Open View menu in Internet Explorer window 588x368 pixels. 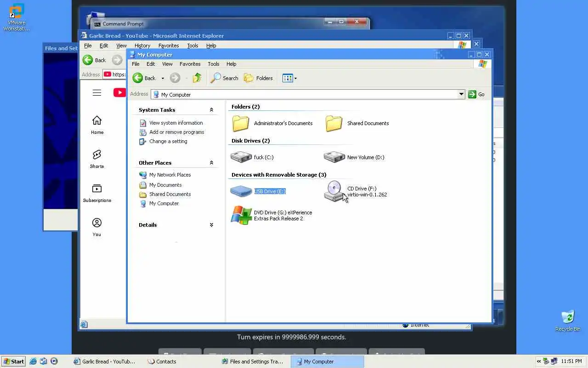tap(121, 46)
